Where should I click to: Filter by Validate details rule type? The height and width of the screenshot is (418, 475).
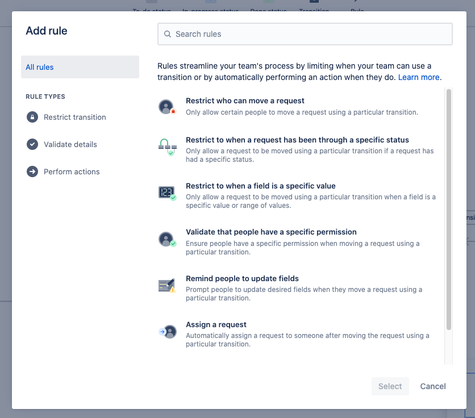pos(70,144)
